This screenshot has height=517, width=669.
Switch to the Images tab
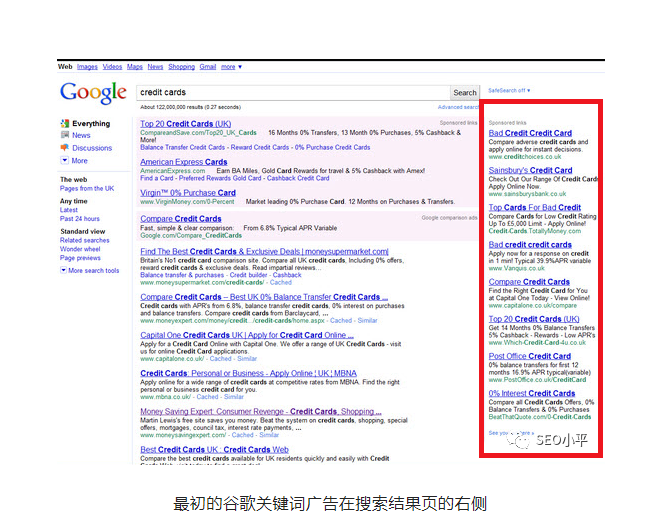[87, 67]
